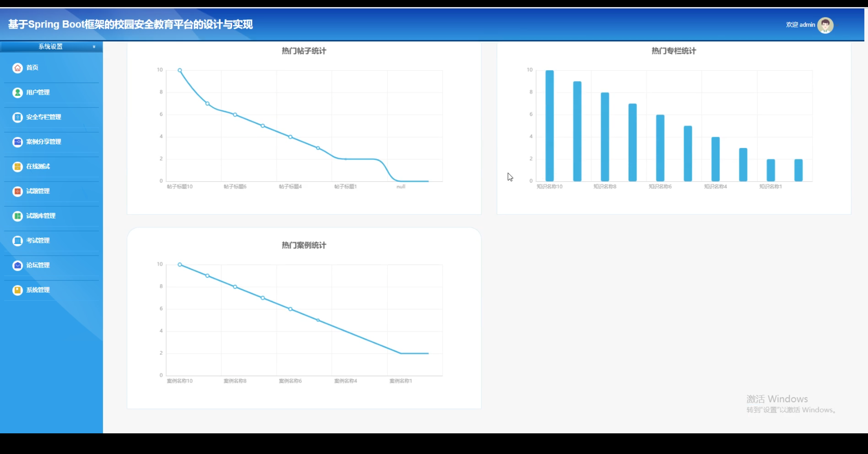Click the tallest bar in 热门专栏统计 chart

550,125
